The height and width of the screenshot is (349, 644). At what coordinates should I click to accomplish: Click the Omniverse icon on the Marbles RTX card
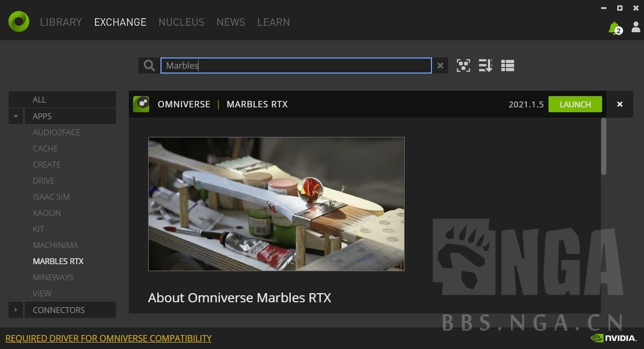pos(141,104)
